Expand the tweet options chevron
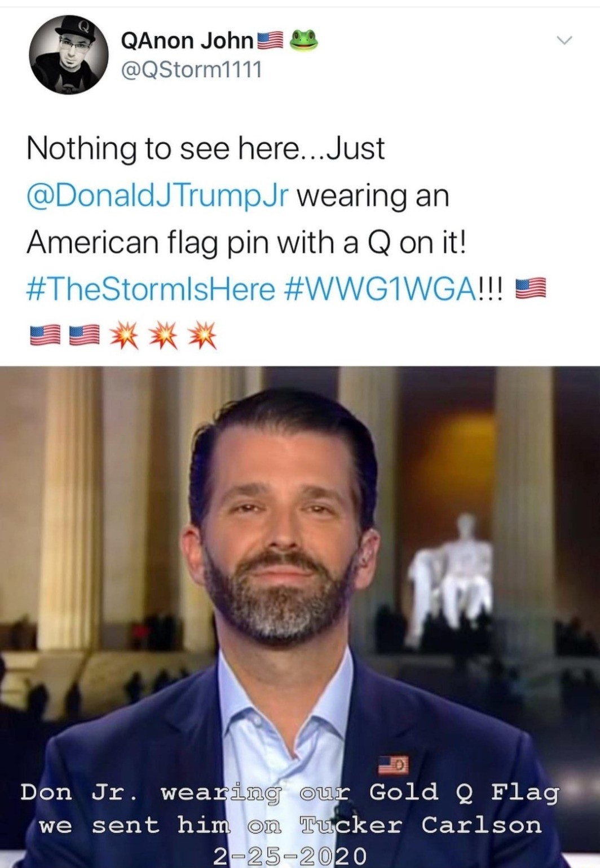This screenshot has height=868, width=600. click(564, 40)
